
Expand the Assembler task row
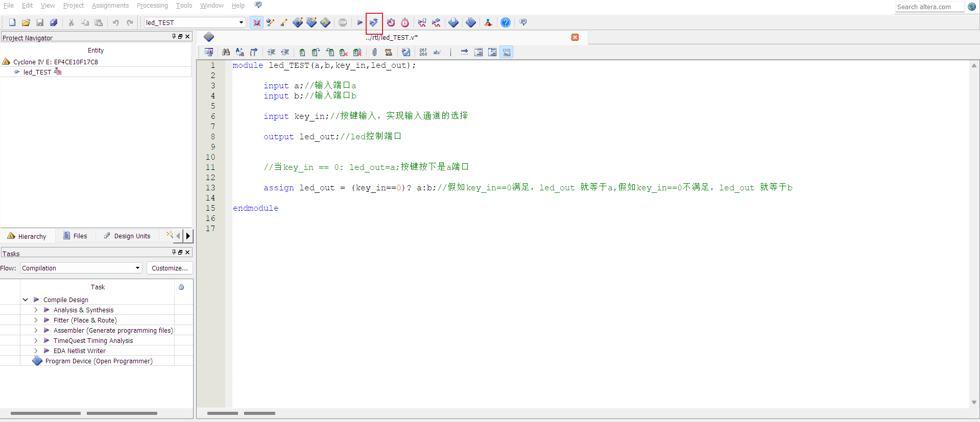36,330
